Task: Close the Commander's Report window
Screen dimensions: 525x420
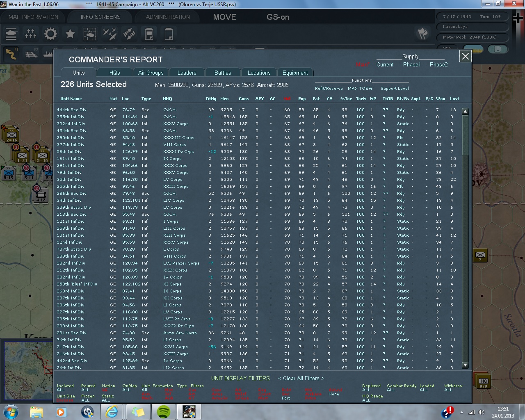Action: coord(466,56)
